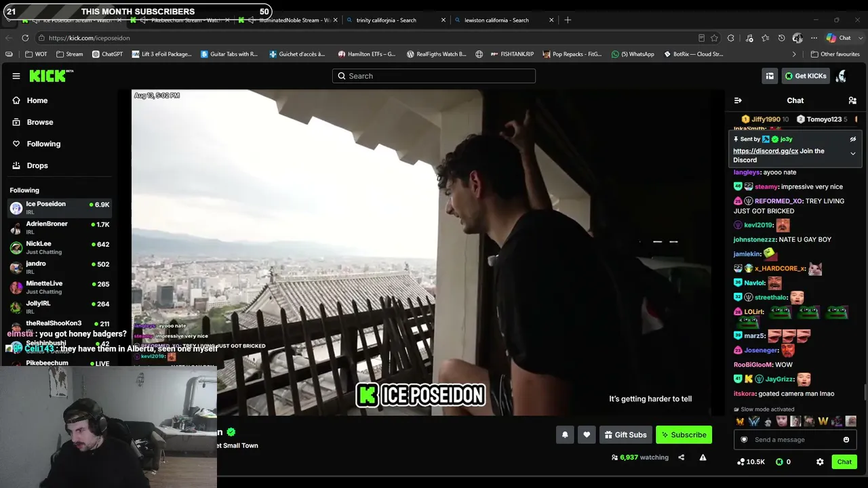868x488 pixels.
Task: Click JayGrizz chat username
Action: coord(780,380)
